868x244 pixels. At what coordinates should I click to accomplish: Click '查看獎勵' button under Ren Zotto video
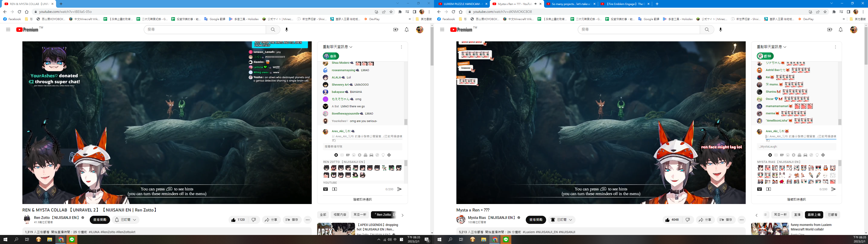click(100, 220)
